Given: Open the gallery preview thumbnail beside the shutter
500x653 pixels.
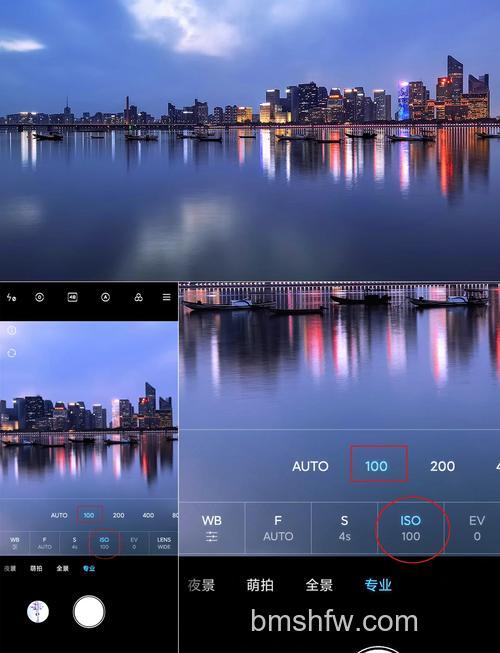Looking at the screenshot, I should click(x=38, y=612).
